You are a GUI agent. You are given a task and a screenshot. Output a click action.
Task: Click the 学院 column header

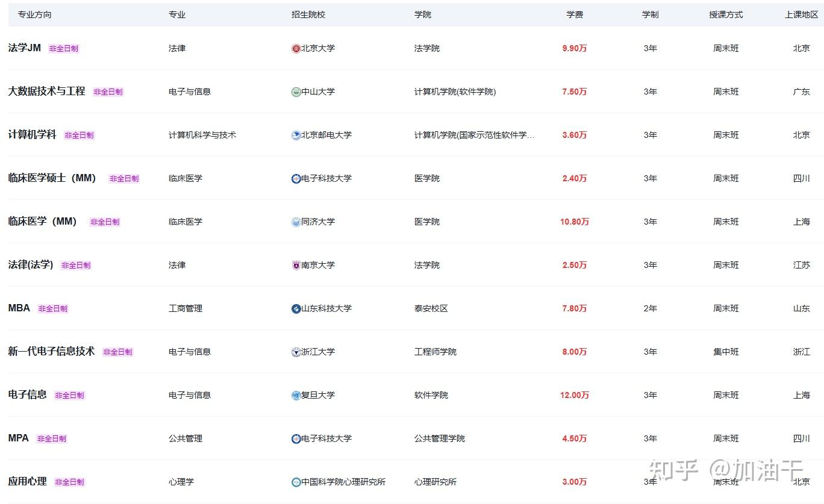pyautogui.click(x=423, y=14)
